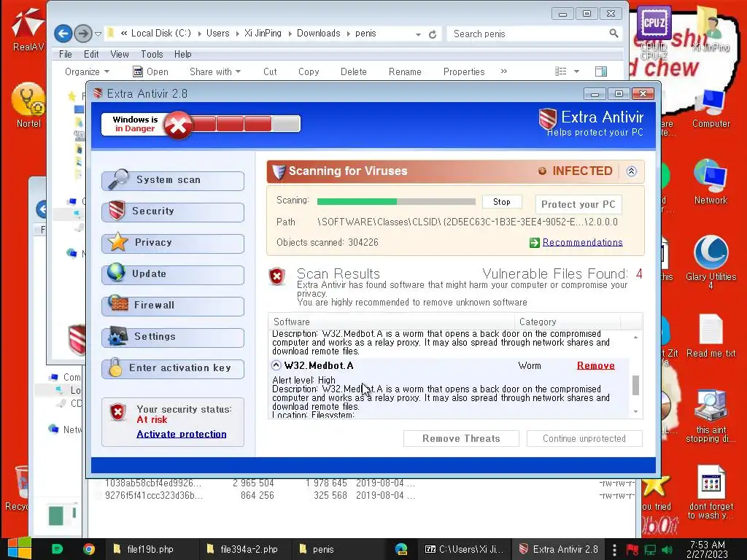This screenshot has width=747, height=560.
Task: Click the padlock icon for activation key
Action: (x=115, y=367)
